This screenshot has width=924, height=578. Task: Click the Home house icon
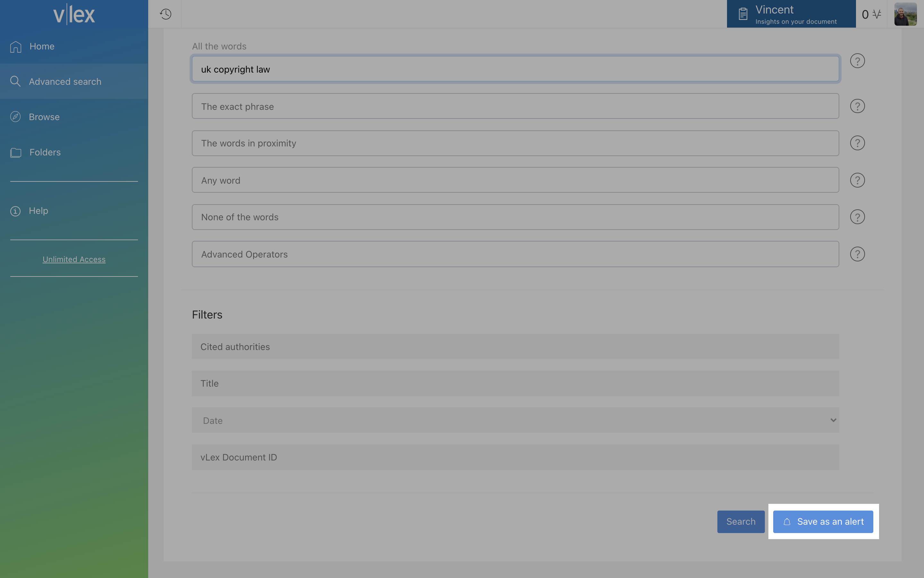(x=16, y=47)
